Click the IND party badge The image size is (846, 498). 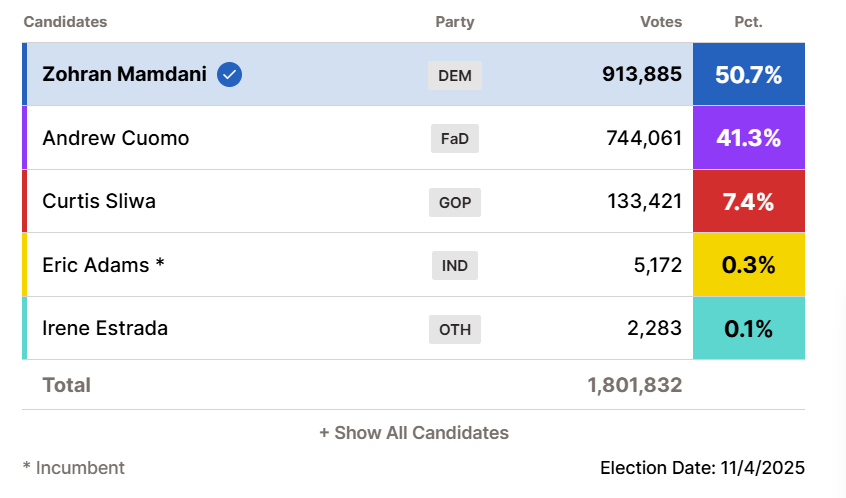pos(455,265)
